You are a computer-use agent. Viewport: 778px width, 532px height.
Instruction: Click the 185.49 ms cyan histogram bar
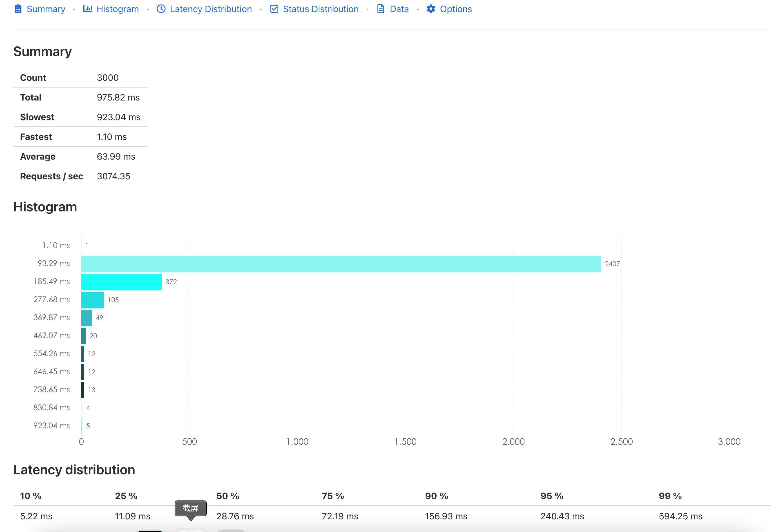[x=121, y=282]
